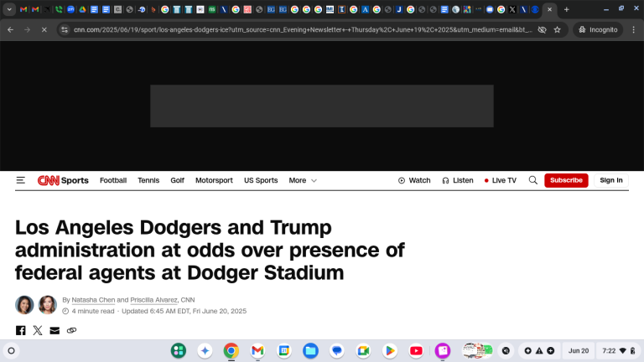Switch to the Google Drive tab
The height and width of the screenshot is (362, 644).
pyautogui.click(x=82, y=9)
